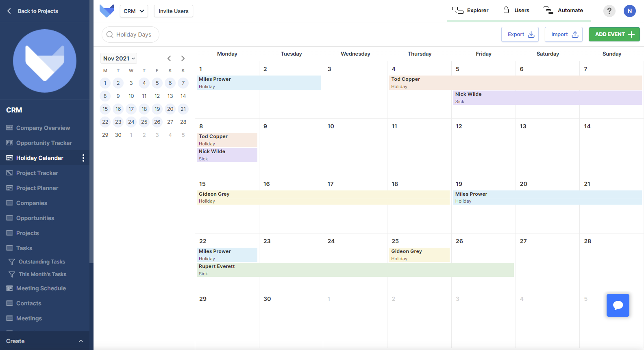Open Rupert Everett Sick event bar
This screenshot has height=350, width=644.
coord(355,270)
